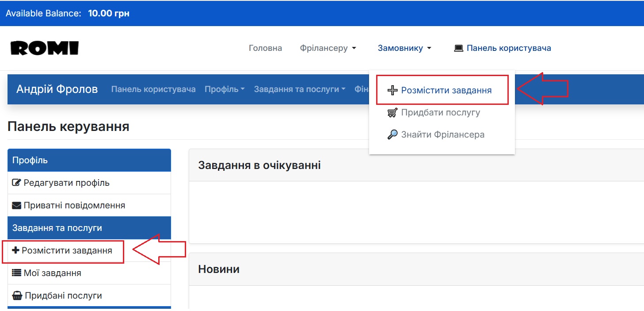Click the shopping cart icon beside Придбати послугу
This screenshot has height=311, width=644.
click(x=392, y=112)
